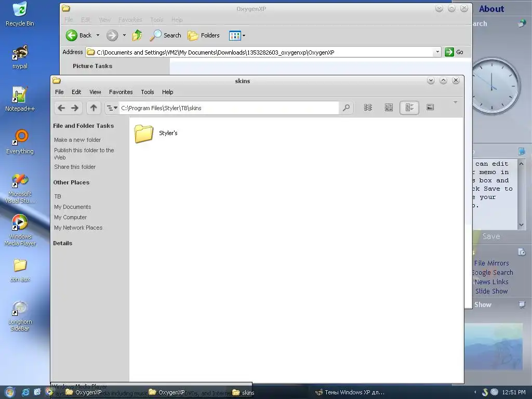The image size is (532, 399).
Task: Click the sidebar slide show thumbnail image
Action: 494,346
